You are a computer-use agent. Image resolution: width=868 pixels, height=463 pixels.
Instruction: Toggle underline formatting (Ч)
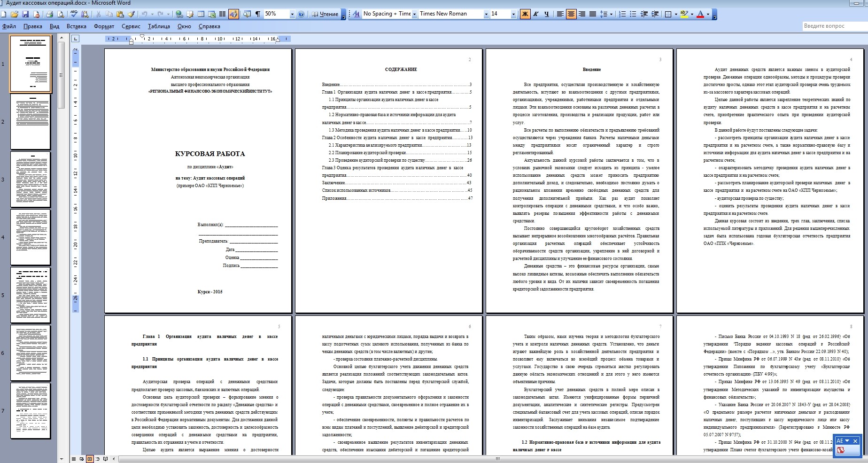[546, 14]
